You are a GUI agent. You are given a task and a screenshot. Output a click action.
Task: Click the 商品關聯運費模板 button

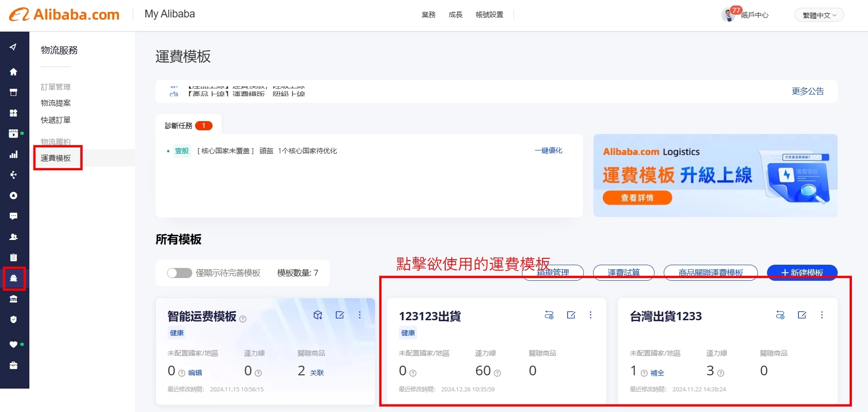(711, 273)
